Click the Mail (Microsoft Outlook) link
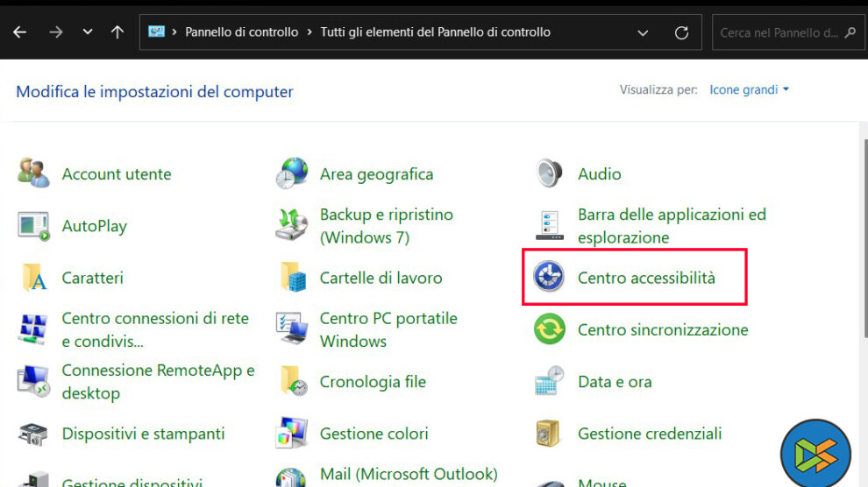Viewport: 868px width, 487px height. pyautogui.click(x=409, y=474)
